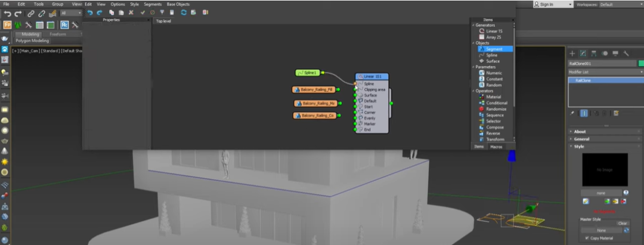Toggle the pin stack icon below the modifier list
The image size is (644, 245).
[572, 113]
